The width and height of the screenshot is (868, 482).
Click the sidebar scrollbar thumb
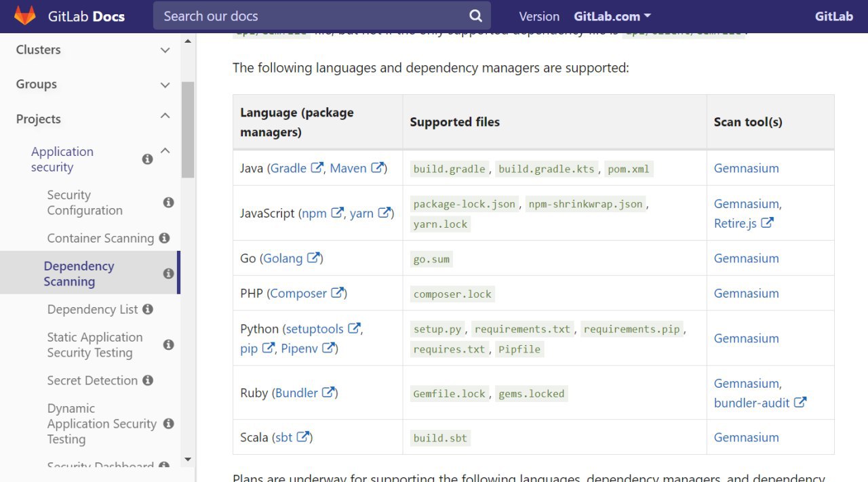(x=188, y=129)
